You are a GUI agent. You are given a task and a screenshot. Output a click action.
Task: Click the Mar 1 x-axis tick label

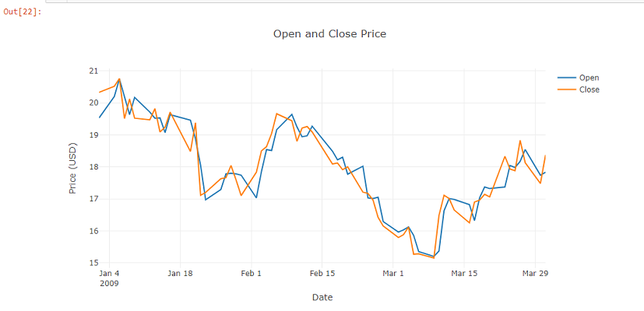393,274
